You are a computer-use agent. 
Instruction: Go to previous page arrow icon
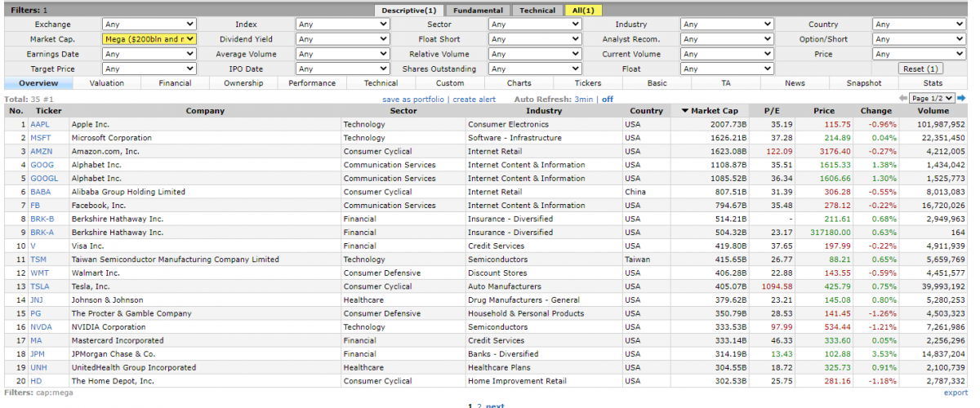[x=902, y=98]
